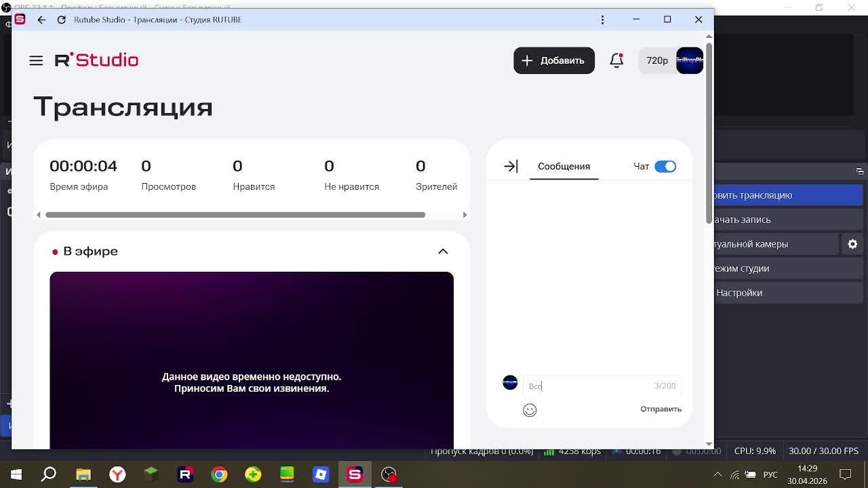The width and height of the screenshot is (868, 488).
Task: Open the notifications bell
Action: point(616,60)
